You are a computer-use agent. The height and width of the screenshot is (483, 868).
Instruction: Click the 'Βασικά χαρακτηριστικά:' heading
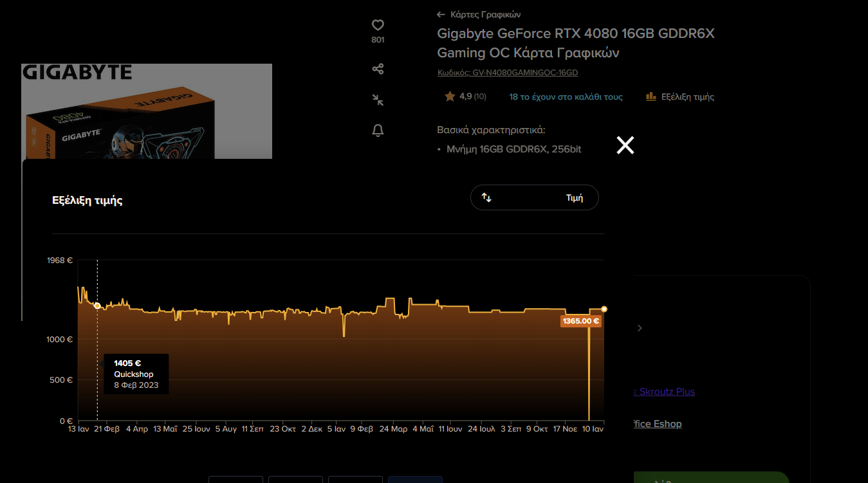pyautogui.click(x=492, y=130)
